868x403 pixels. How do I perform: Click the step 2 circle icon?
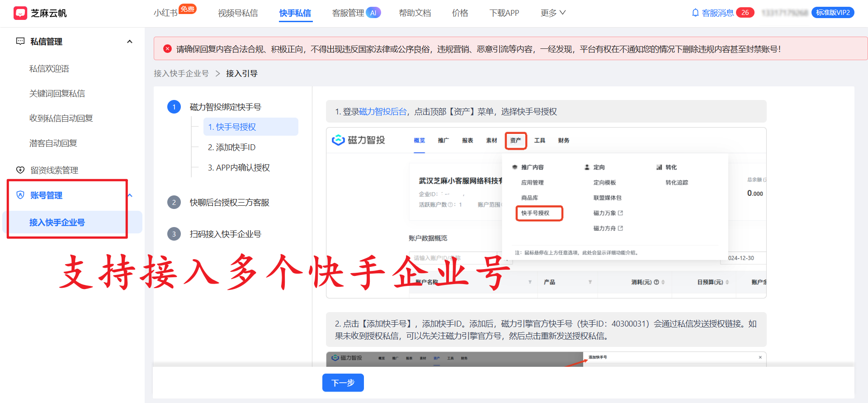pyautogui.click(x=174, y=202)
